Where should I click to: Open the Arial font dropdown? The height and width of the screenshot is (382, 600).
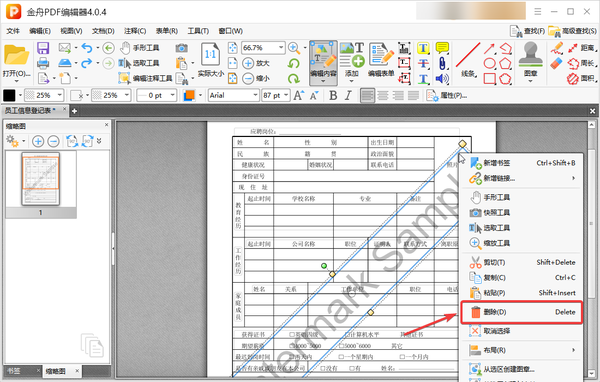234,95
